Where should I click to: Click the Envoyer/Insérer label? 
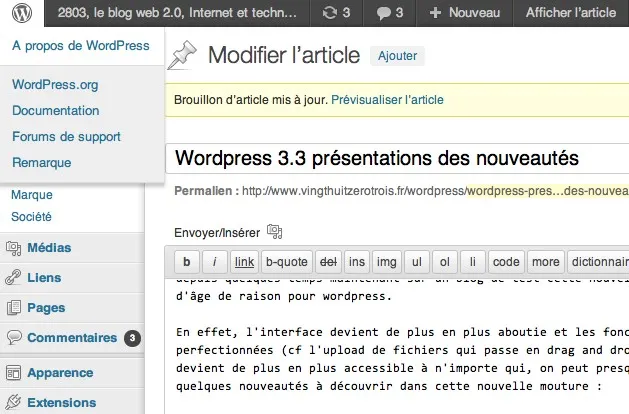pos(217,233)
